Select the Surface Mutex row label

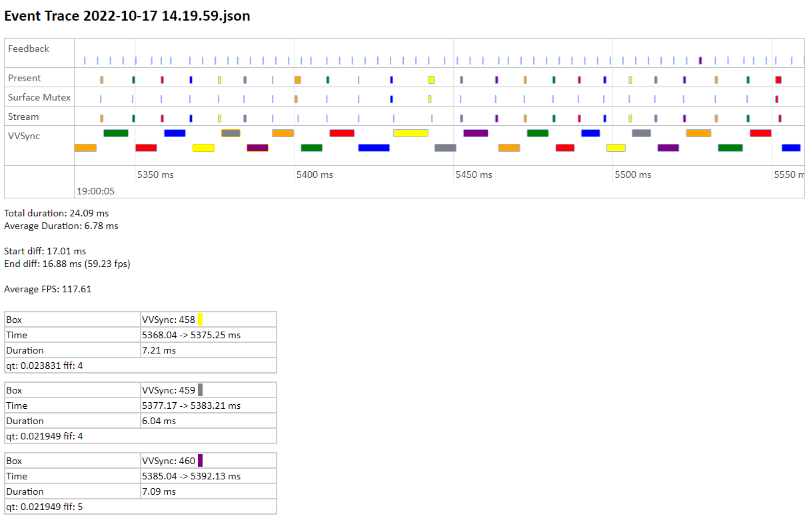coord(39,97)
